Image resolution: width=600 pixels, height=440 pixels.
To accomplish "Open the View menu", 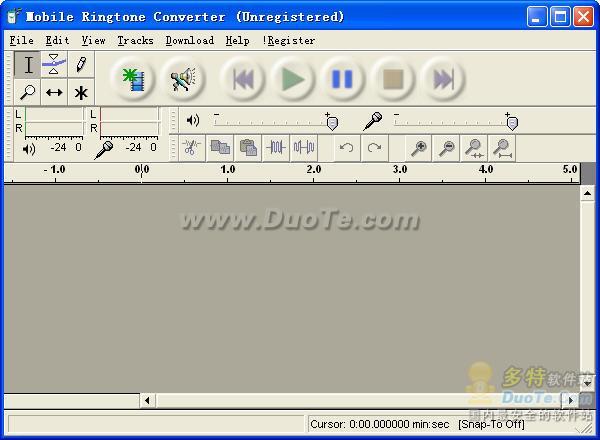I will point(93,40).
